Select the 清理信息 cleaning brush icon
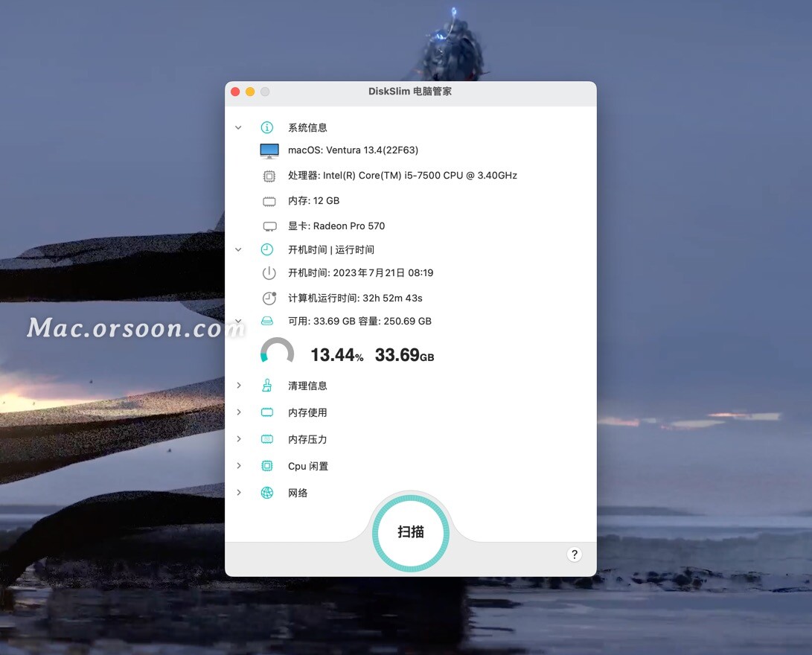Viewport: 812px width, 655px height. click(x=269, y=385)
